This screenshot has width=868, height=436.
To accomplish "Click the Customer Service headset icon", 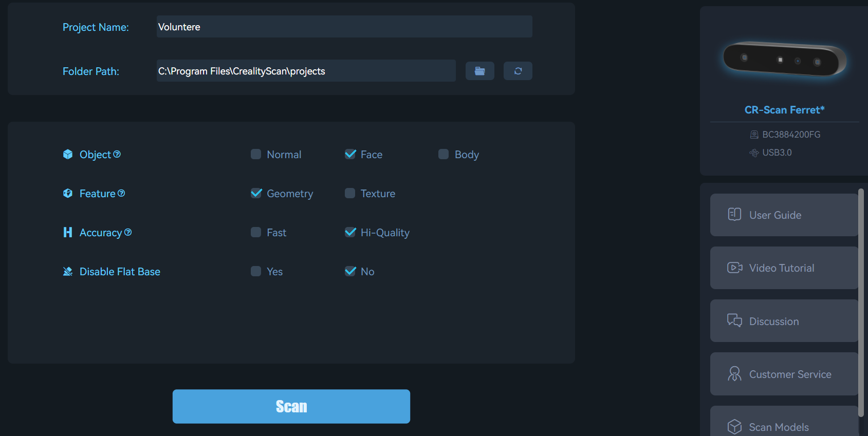I will click(734, 374).
